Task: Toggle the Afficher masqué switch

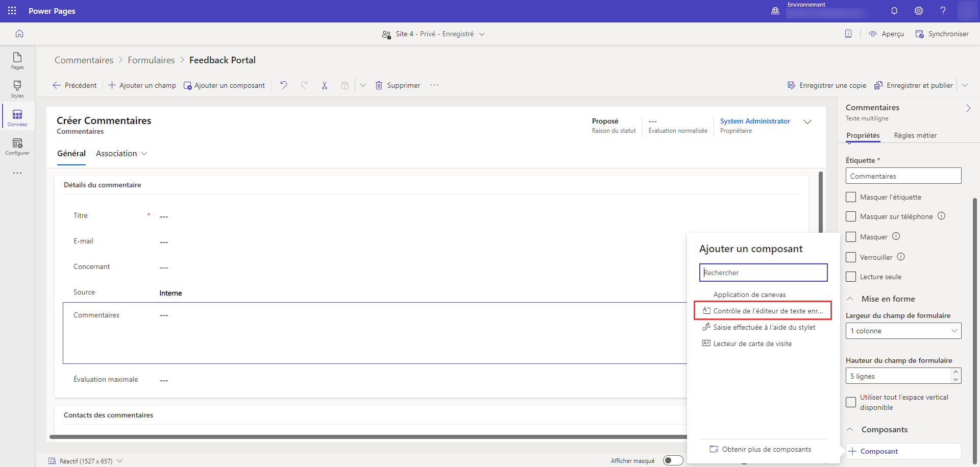Action: pyautogui.click(x=673, y=460)
